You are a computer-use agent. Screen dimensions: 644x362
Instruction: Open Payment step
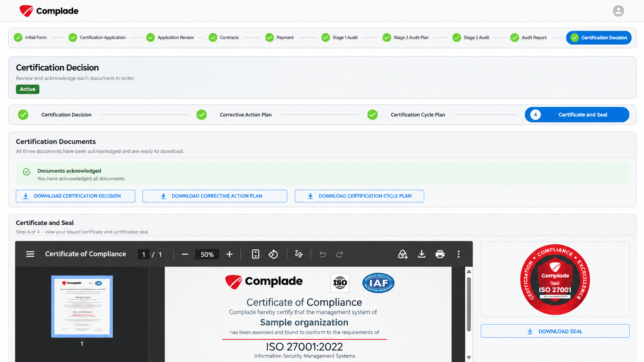point(280,37)
